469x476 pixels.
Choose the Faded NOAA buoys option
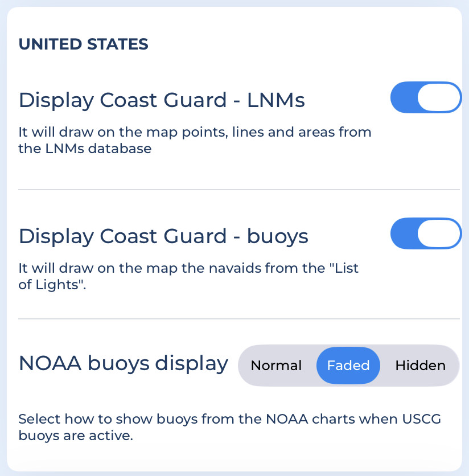tap(348, 366)
